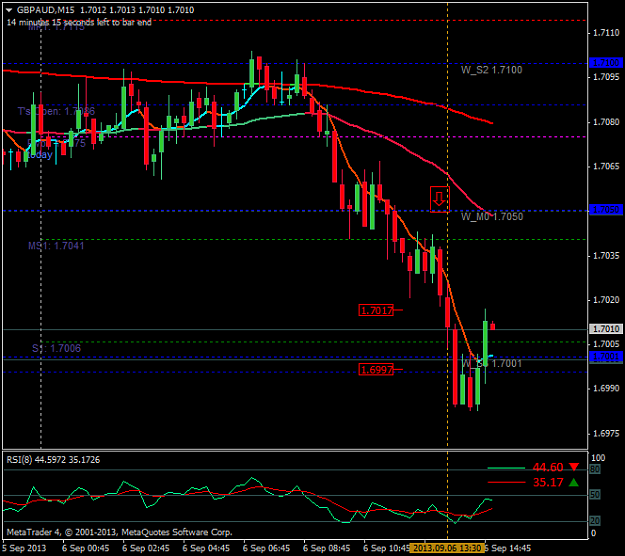Click the RSI(8) 44.5972 35.1726 indicator label
Viewport: 625px width, 556px height.
tap(53, 460)
